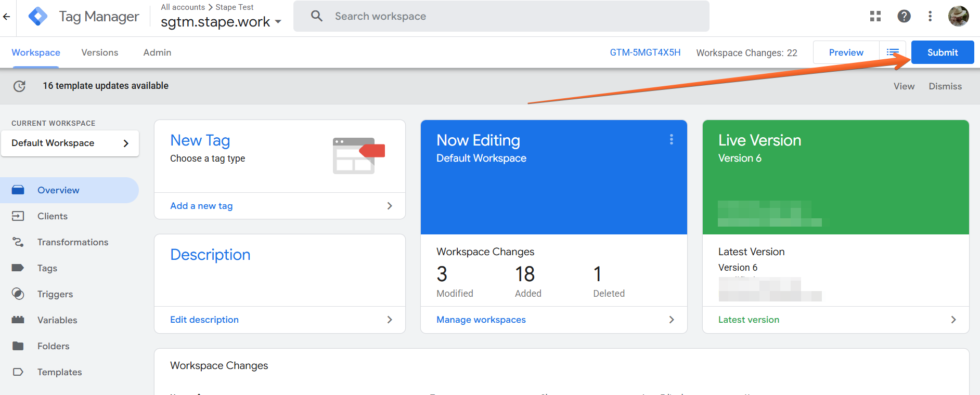Click the template updates refresh icon
980x395 pixels.
pos(19,86)
